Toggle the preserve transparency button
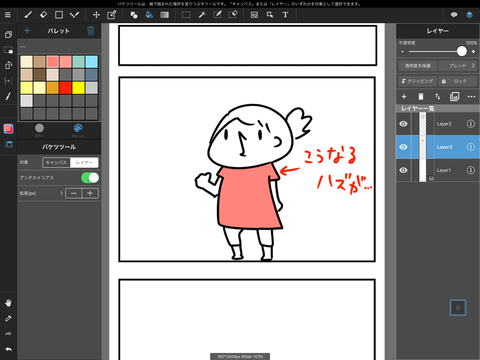The height and width of the screenshot is (360, 480). tap(417, 66)
